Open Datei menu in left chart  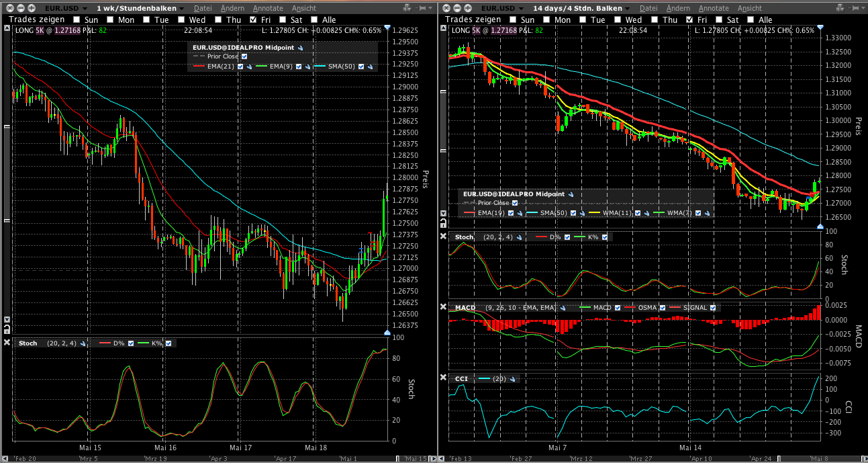(203, 8)
